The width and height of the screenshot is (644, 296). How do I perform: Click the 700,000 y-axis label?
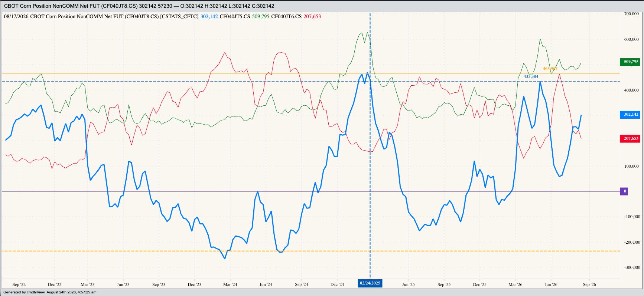click(x=631, y=14)
